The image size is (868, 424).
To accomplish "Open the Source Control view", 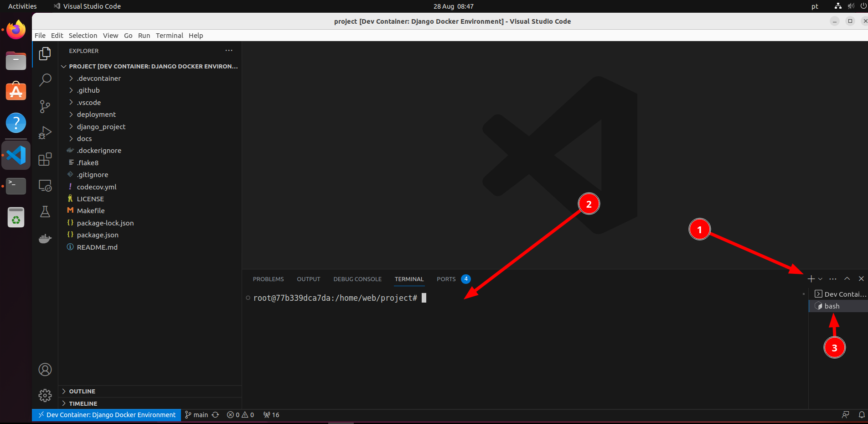I will [45, 106].
